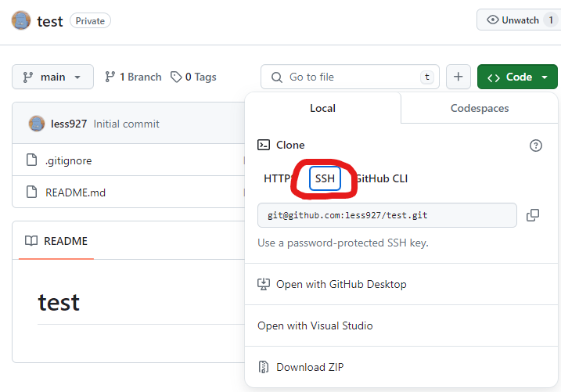Click the Private visibility badge

point(90,21)
